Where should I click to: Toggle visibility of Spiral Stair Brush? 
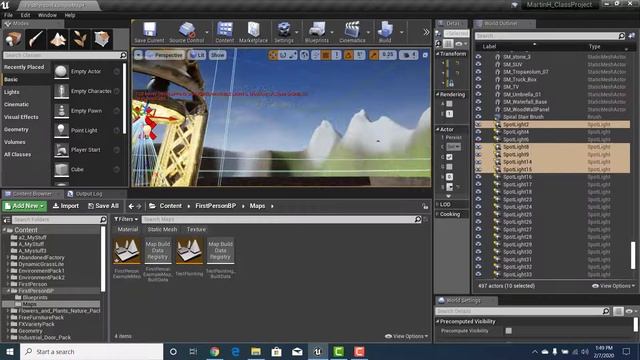click(478, 117)
